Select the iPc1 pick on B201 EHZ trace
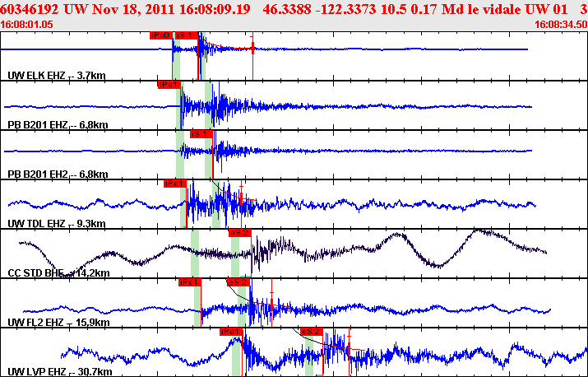The height and width of the screenshot is (377, 588). [169, 85]
